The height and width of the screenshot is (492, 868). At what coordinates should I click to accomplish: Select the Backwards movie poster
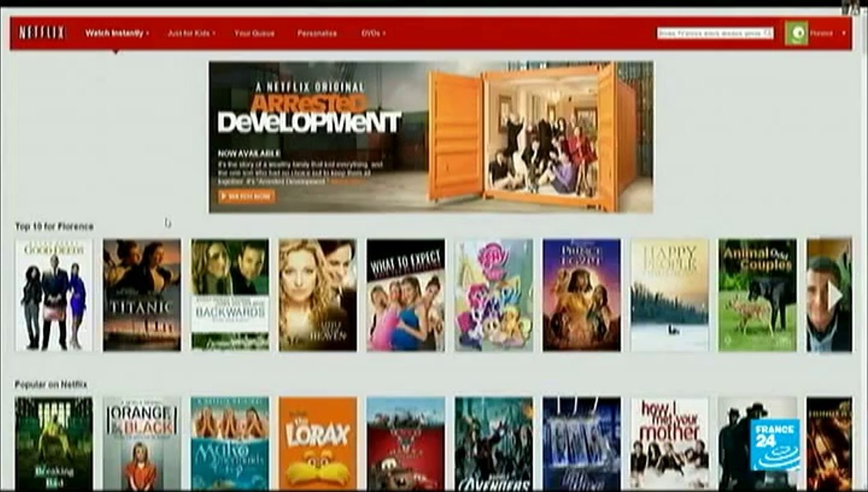(230, 295)
